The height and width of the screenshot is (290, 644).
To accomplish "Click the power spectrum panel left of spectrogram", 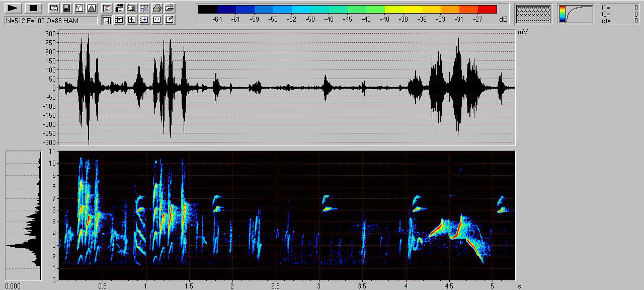I will pos(23,215).
